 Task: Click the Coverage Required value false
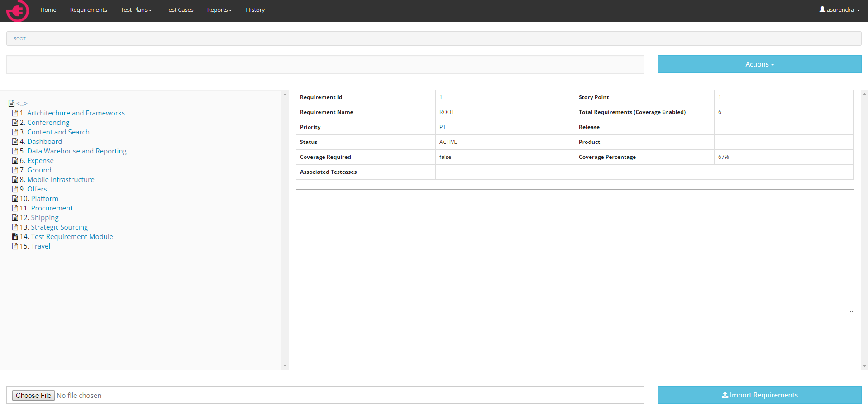click(x=445, y=157)
